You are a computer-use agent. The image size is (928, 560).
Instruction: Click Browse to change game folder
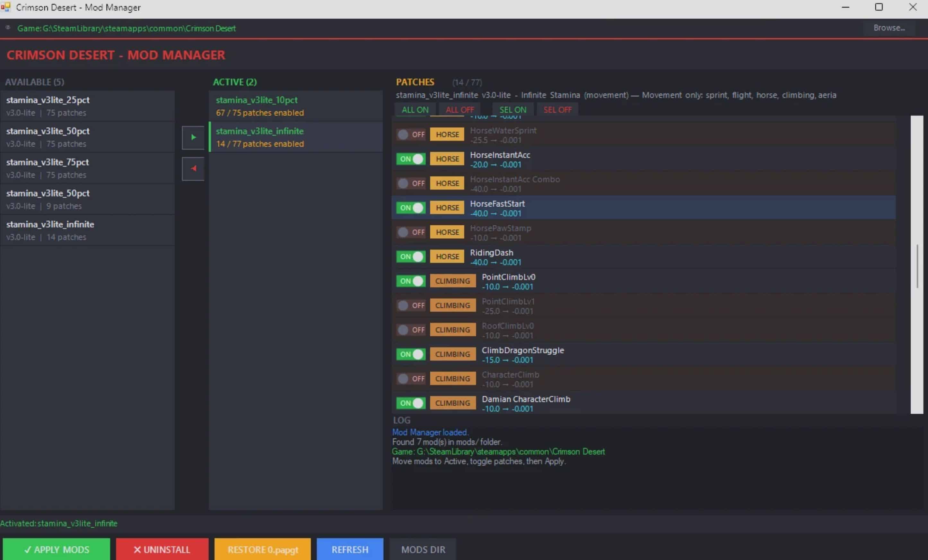[889, 28]
